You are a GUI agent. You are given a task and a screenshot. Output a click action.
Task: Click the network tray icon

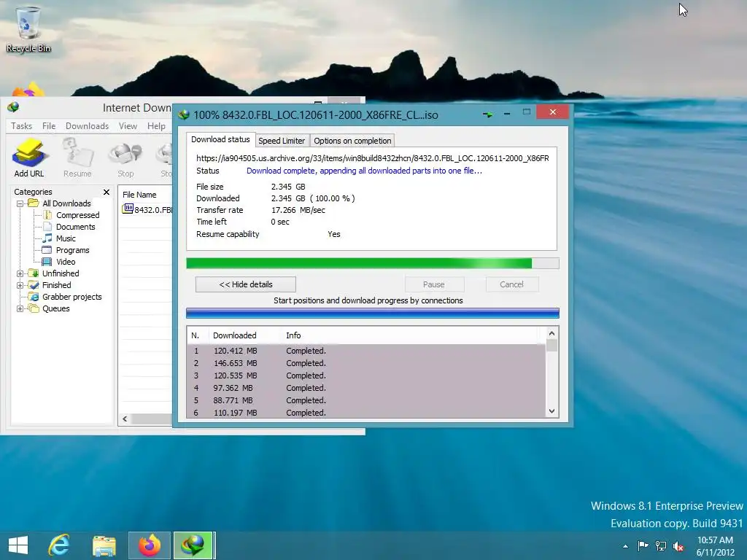pyautogui.click(x=661, y=545)
